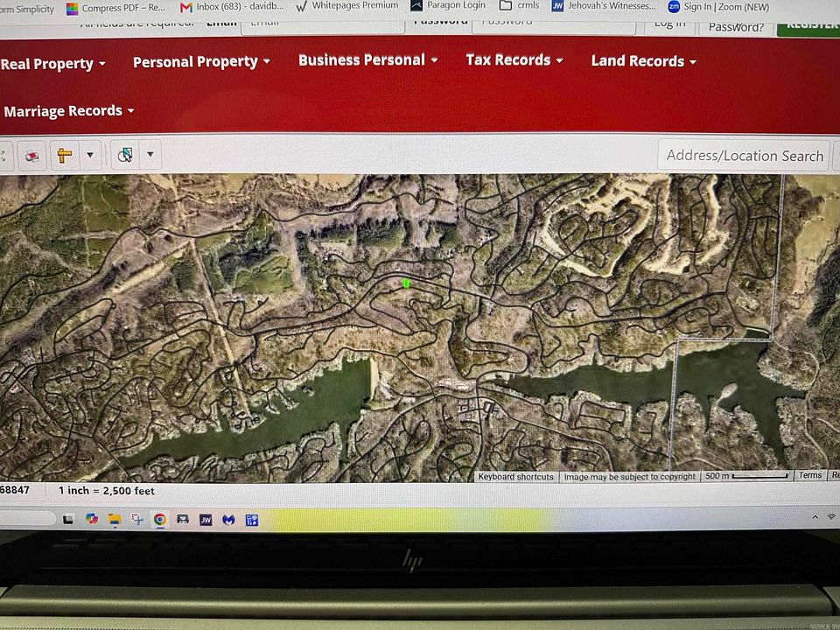Open the Sign In Zoom bookmark
The width and height of the screenshot is (840, 630).
(718, 7)
